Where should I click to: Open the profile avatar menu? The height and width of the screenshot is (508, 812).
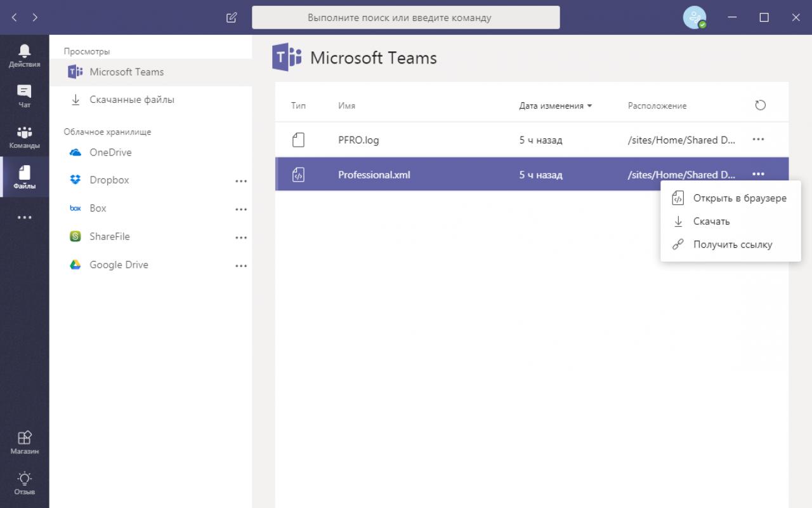tap(694, 18)
